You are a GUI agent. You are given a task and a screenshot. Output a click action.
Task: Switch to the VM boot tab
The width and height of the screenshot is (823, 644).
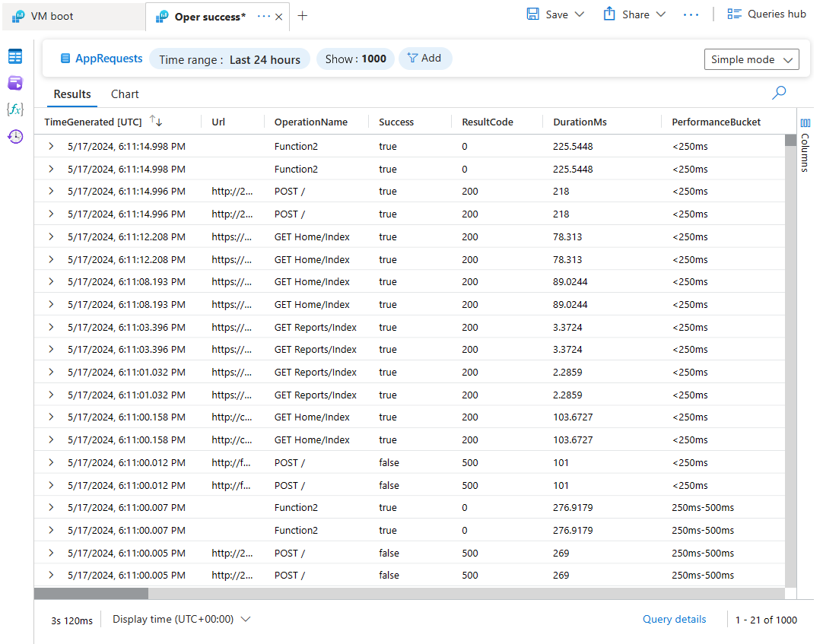(x=52, y=16)
